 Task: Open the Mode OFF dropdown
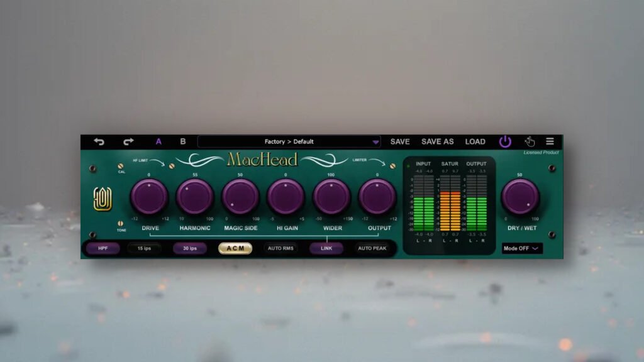(523, 249)
